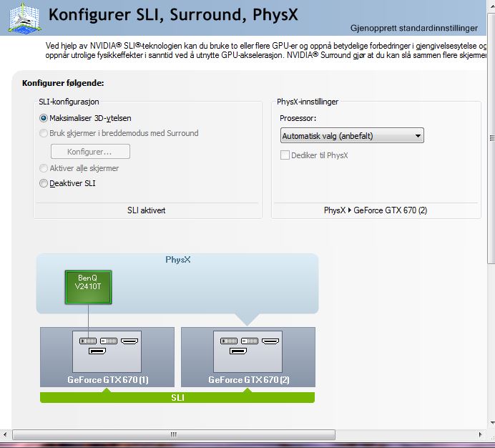This screenshot has width=495, height=448.
Task: Click second DVI port on GeForce GTX 670 (2)
Action: pos(250,341)
